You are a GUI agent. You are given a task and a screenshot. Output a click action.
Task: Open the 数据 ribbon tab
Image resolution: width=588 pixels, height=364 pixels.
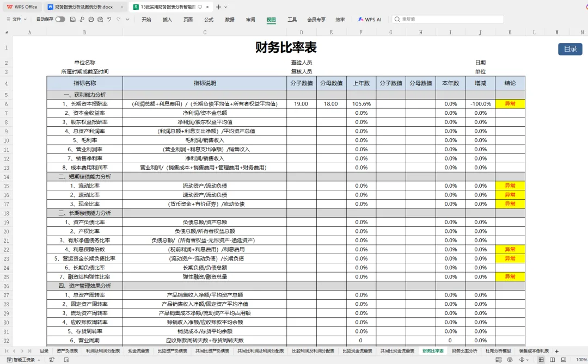[x=230, y=20]
